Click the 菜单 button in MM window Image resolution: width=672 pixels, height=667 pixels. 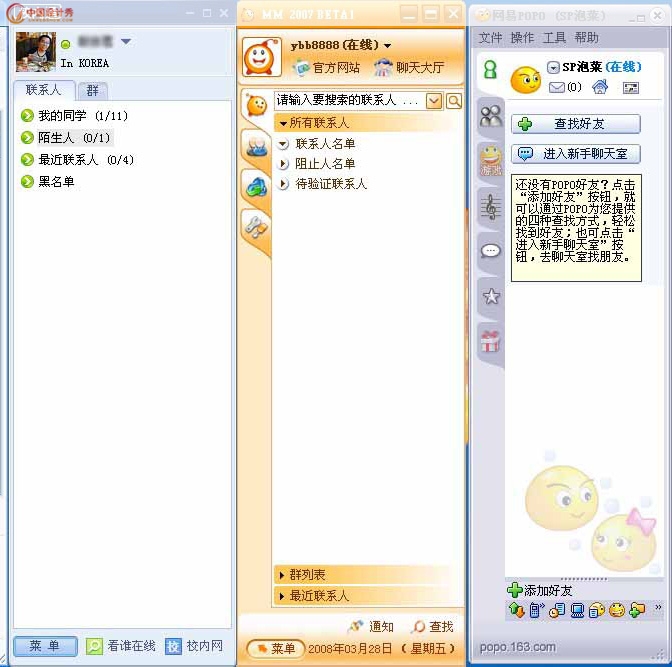276,649
